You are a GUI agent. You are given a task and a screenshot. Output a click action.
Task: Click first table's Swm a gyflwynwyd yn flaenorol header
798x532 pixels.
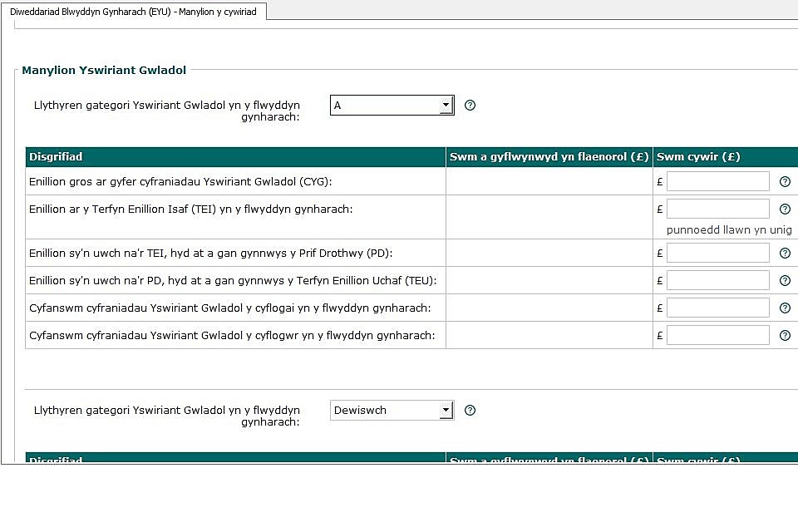[x=549, y=157]
